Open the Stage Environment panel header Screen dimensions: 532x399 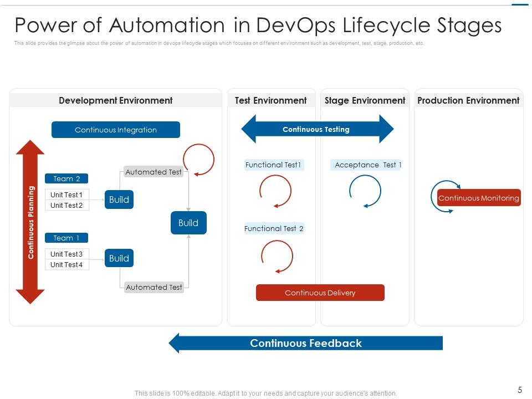point(364,100)
